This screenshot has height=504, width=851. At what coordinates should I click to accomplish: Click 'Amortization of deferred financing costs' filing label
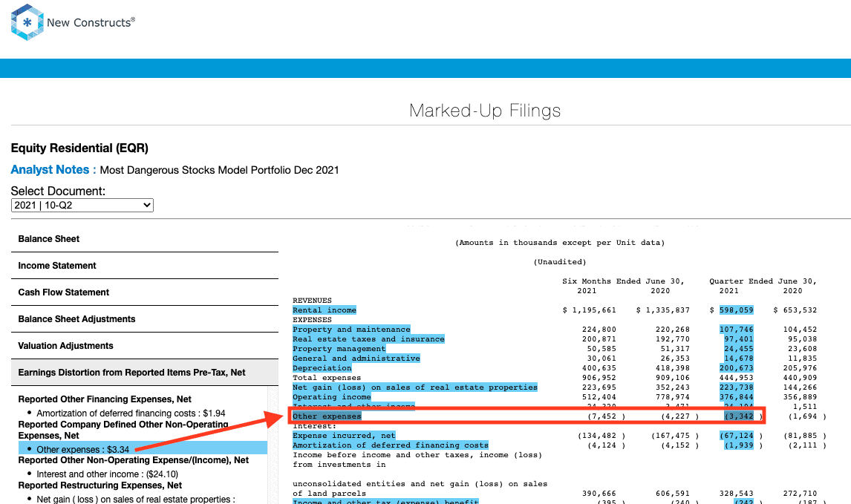point(390,445)
